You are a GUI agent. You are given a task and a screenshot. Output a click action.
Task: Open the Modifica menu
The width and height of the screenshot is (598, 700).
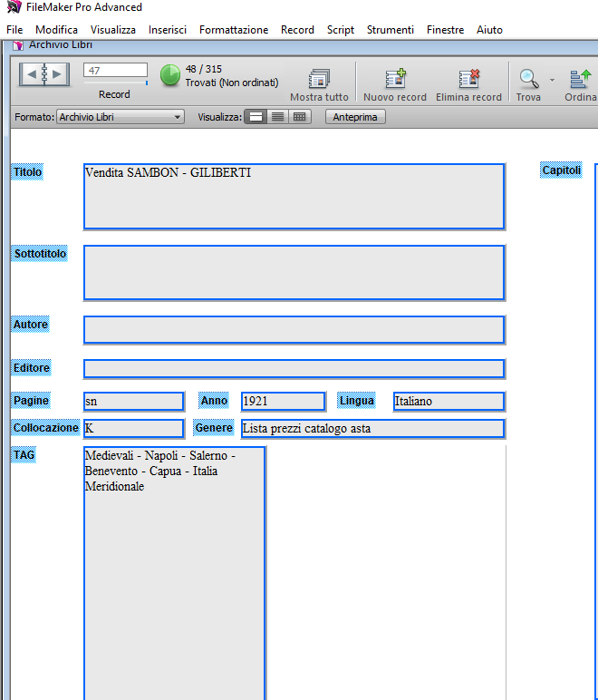[x=57, y=30]
